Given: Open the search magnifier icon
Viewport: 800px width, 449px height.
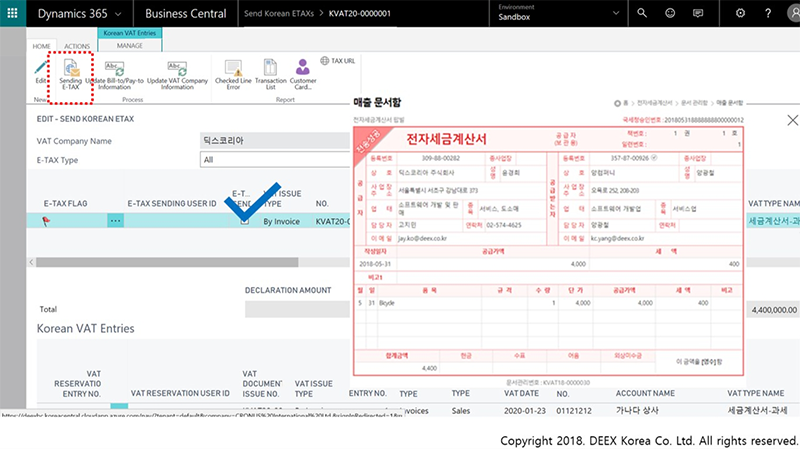Looking at the screenshot, I should pyautogui.click(x=642, y=13).
